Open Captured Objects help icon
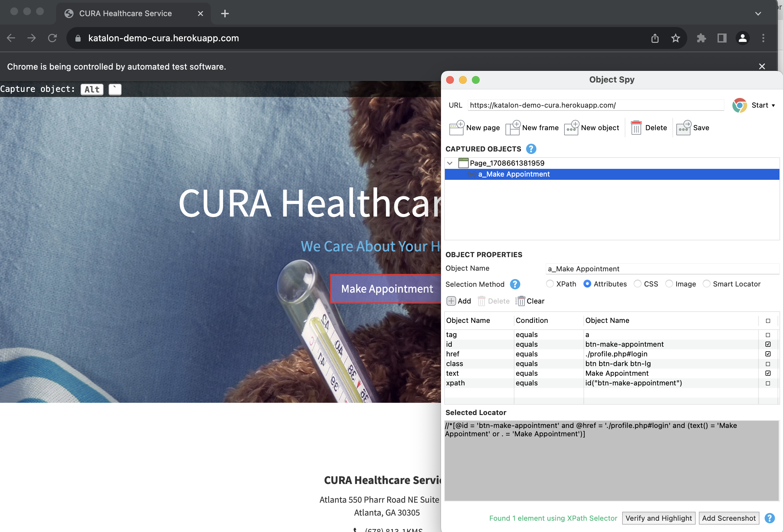783x532 pixels. pyautogui.click(x=531, y=149)
